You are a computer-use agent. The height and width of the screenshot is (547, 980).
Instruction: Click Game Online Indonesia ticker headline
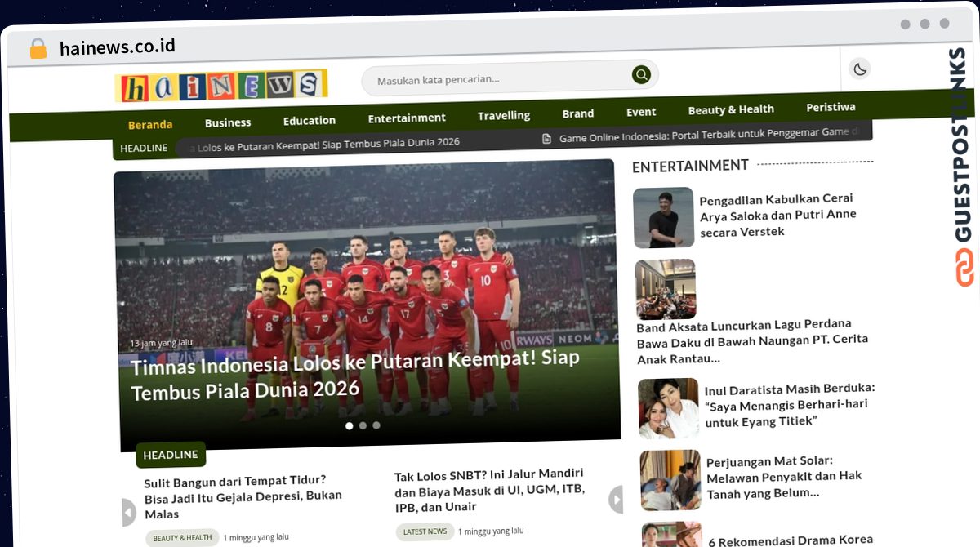(x=710, y=135)
